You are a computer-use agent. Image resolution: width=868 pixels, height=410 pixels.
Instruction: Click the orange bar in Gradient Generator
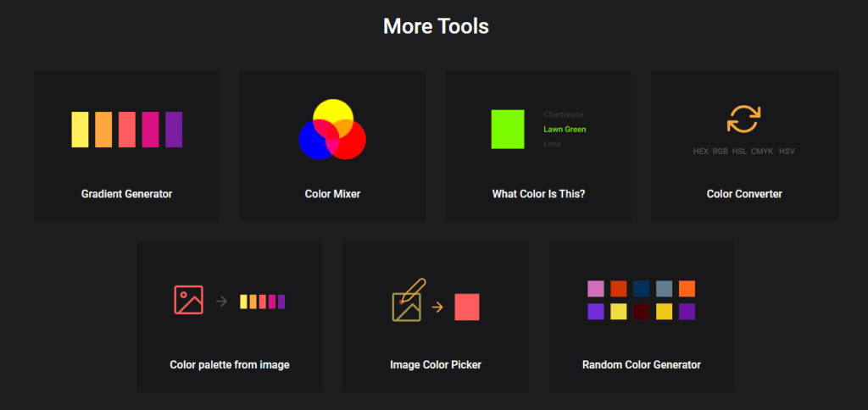coord(103,130)
